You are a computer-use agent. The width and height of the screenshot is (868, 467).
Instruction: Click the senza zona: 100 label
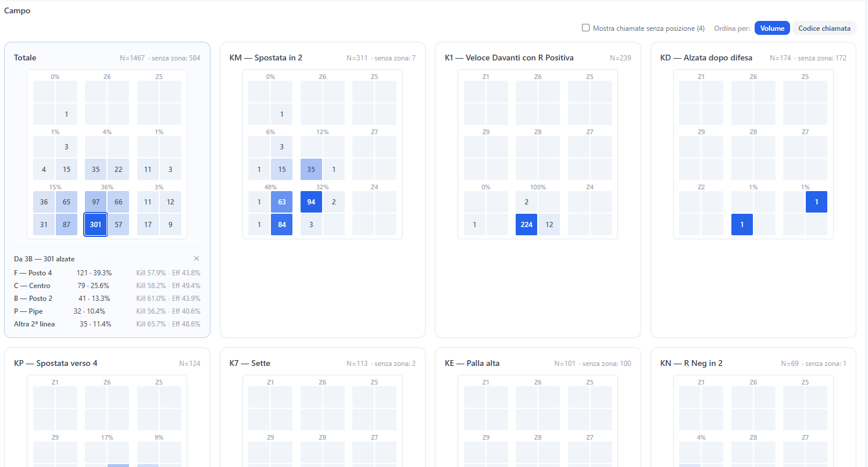607,364
